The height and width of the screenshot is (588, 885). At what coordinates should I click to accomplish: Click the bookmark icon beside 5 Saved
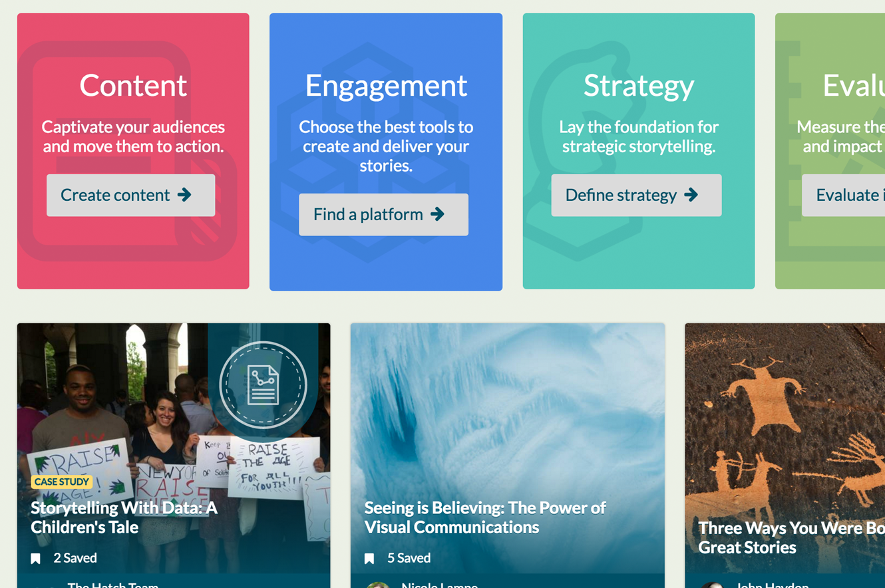pos(369,559)
